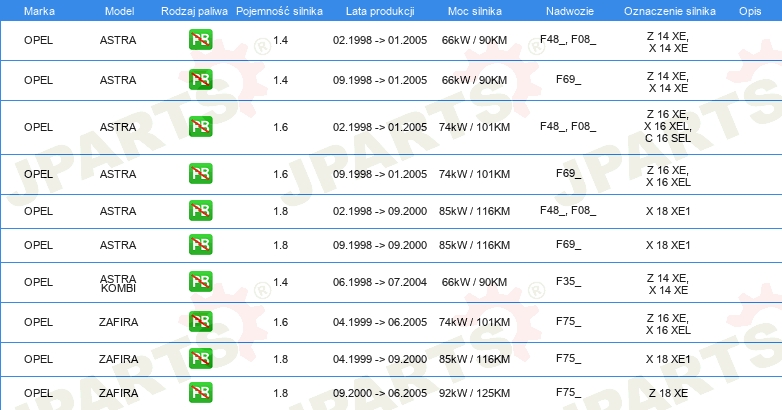Click the F75_ body code in the Zafira 1.6 row
Screen dimensions: 782x410
tap(569, 322)
